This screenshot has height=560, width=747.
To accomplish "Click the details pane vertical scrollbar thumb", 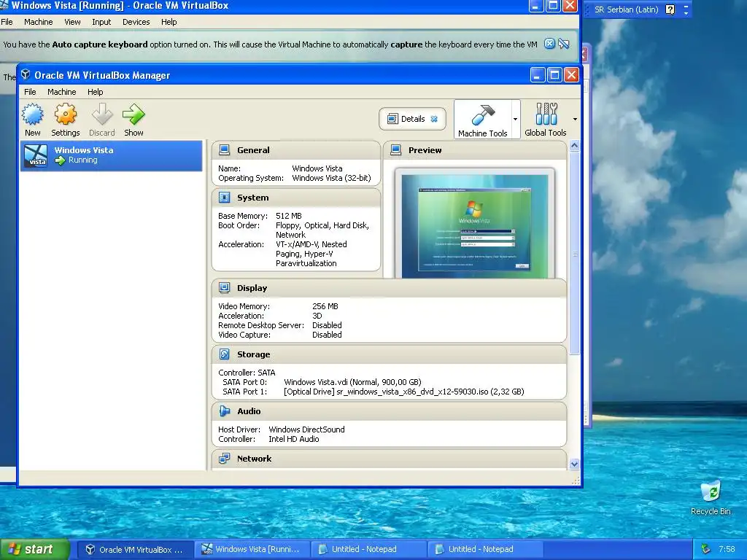I will pos(575,252).
